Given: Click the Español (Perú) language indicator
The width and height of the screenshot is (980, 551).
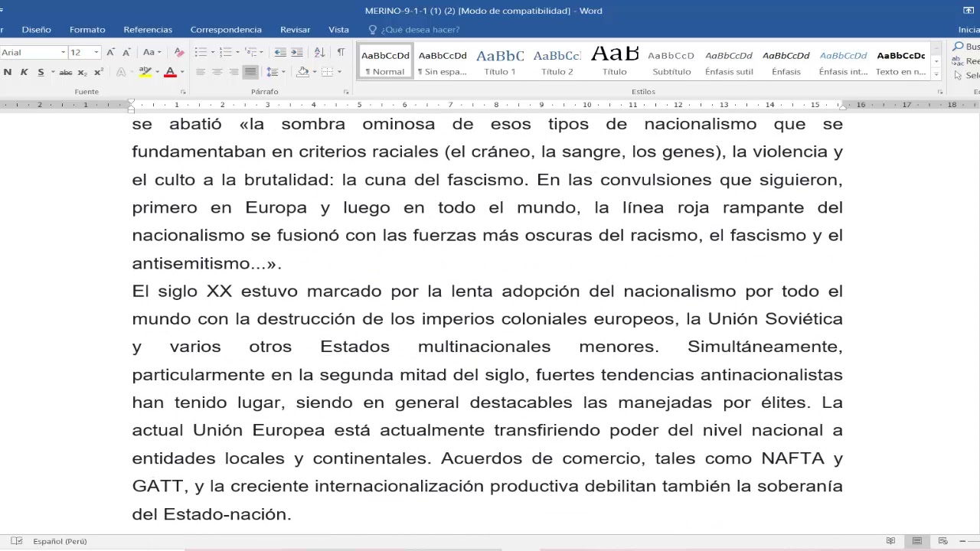Looking at the screenshot, I should 60,541.
